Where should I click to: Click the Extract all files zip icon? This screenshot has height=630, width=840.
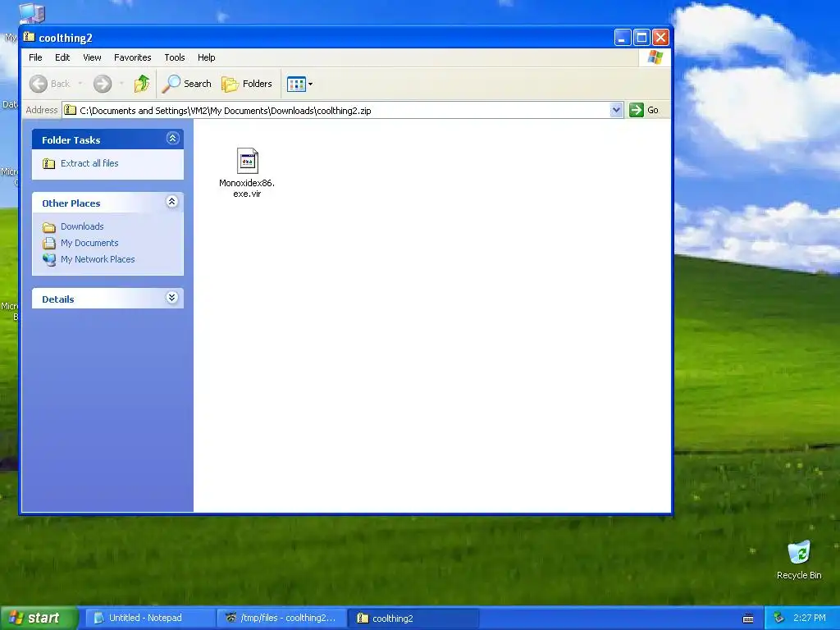(x=48, y=163)
